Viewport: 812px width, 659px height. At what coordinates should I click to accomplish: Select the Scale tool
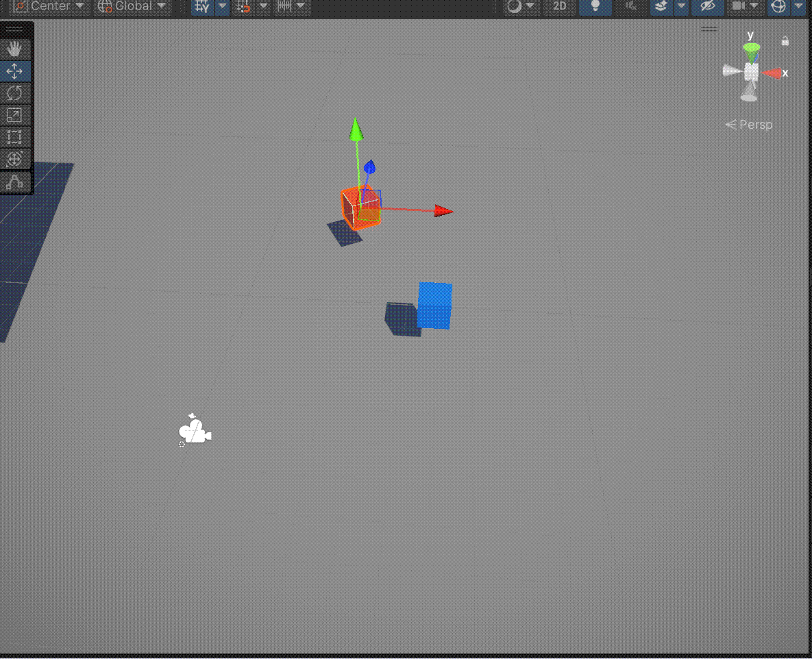14,116
